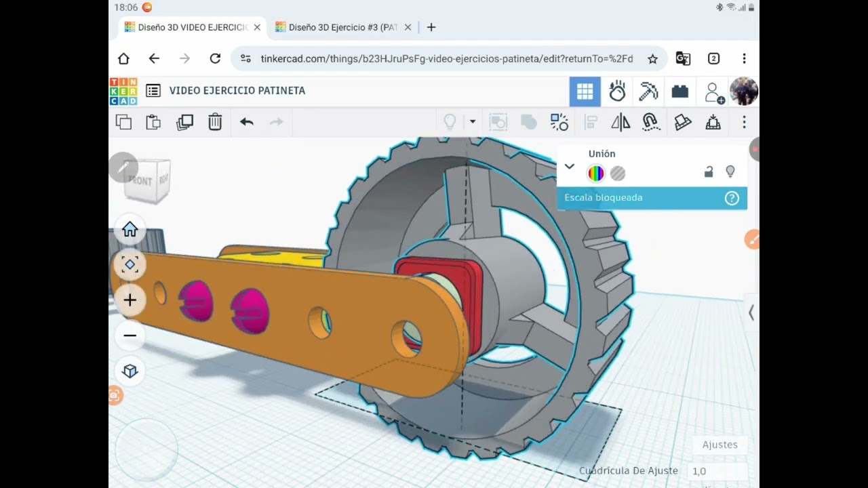
Task: Reload the Tinkercad page
Action: point(215,59)
